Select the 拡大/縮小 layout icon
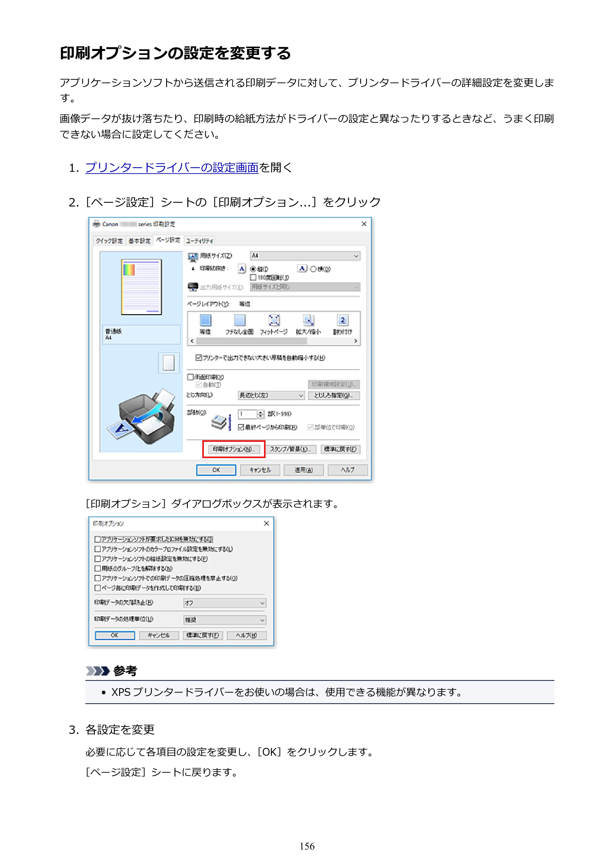The height and width of the screenshot is (868, 614). [308, 320]
